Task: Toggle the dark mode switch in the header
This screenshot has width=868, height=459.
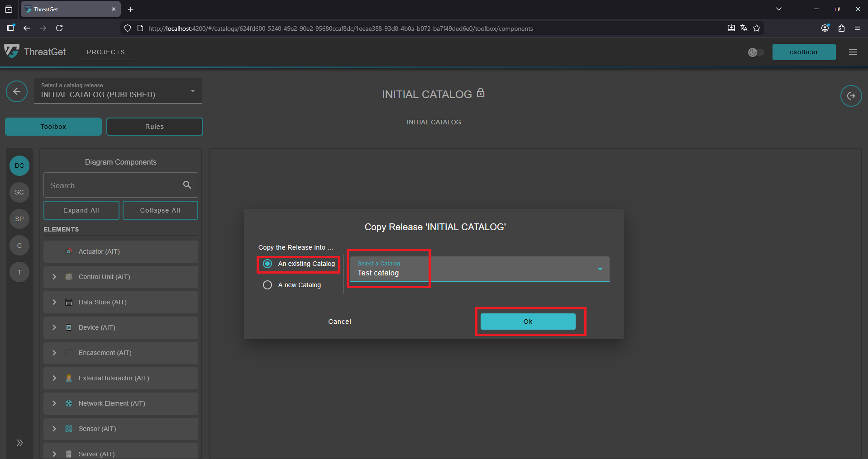Action: pyautogui.click(x=755, y=52)
